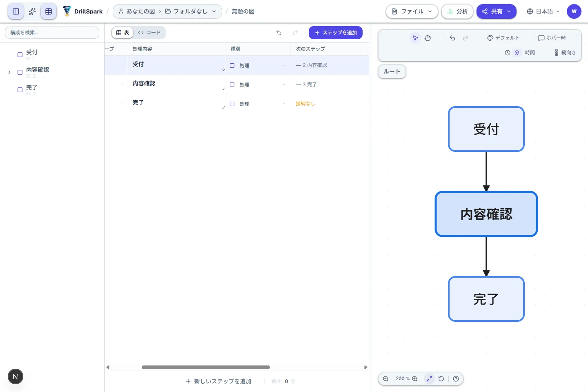
Task: Open the 種別 dropdown for 受付 row
Action: [x=258, y=65]
